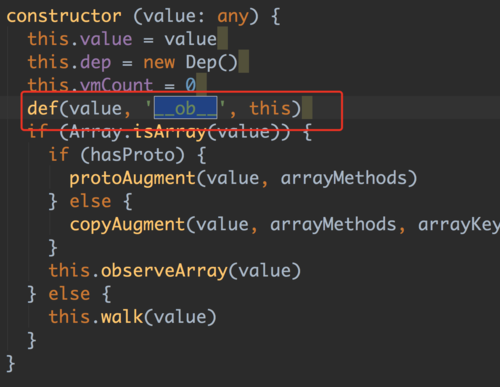
Task: Click the 'protoAugment' call
Action: pyautogui.click(x=132, y=179)
